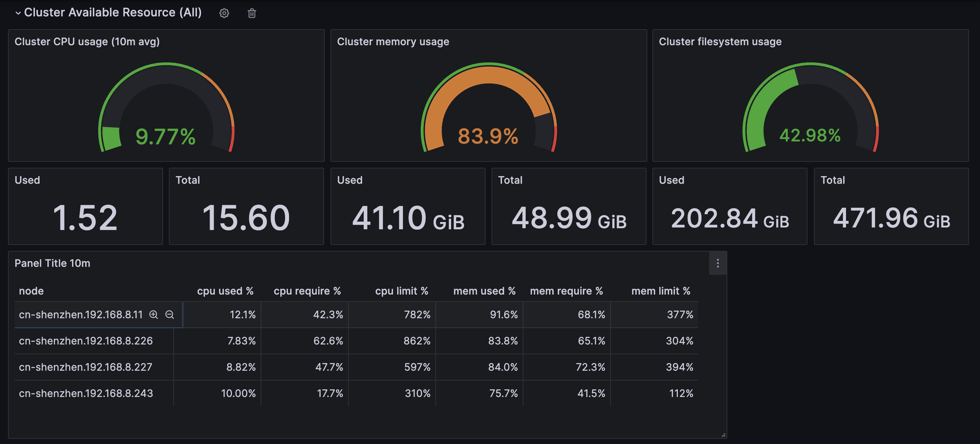Sort by mem used % header

(x=484, y=291)
